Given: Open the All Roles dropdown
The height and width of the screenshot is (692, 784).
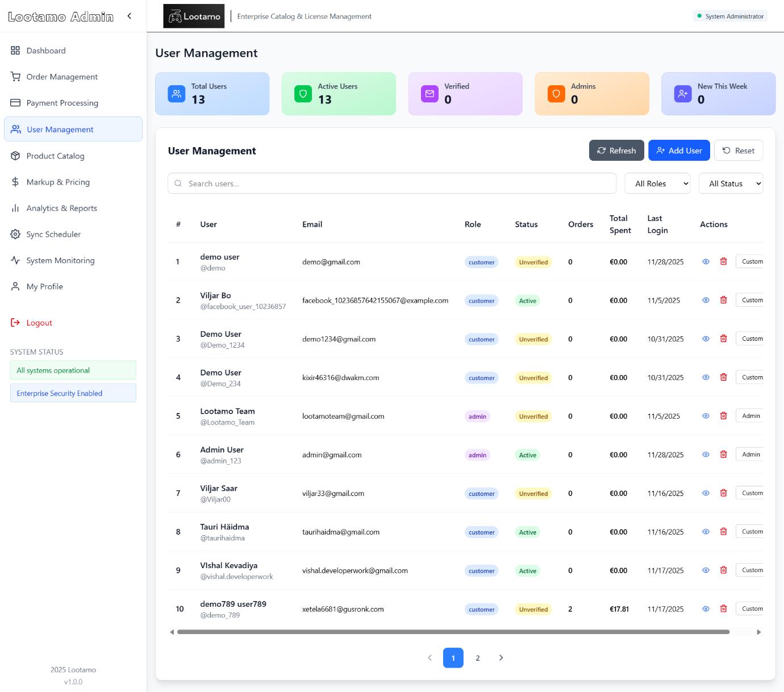Looking at the screenshot, I should click(657, 183).
